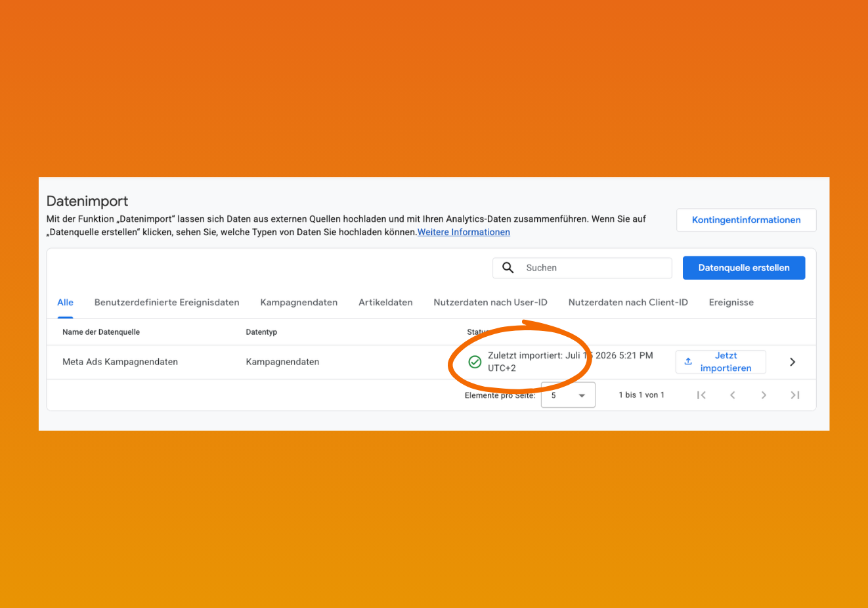Click Zuletzt importiert status text
Screen dimensions: 868x608
[x=570, y=362]
